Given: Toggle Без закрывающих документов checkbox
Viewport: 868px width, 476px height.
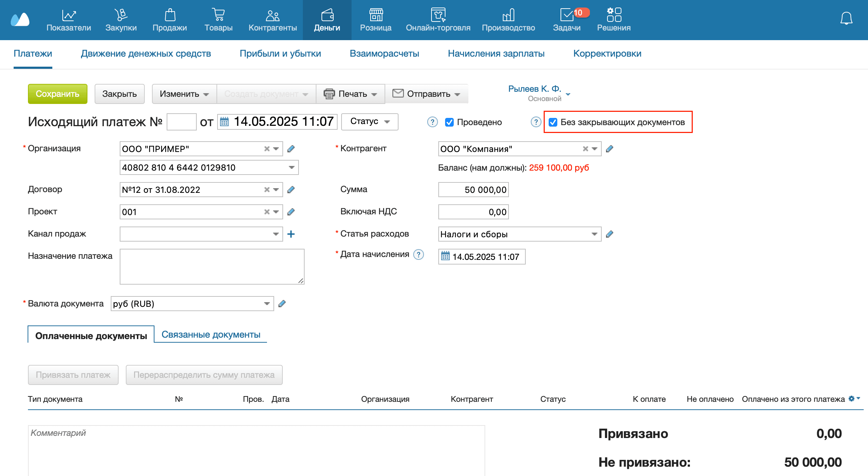Looking at the screenshot, I should click(553, 122).
